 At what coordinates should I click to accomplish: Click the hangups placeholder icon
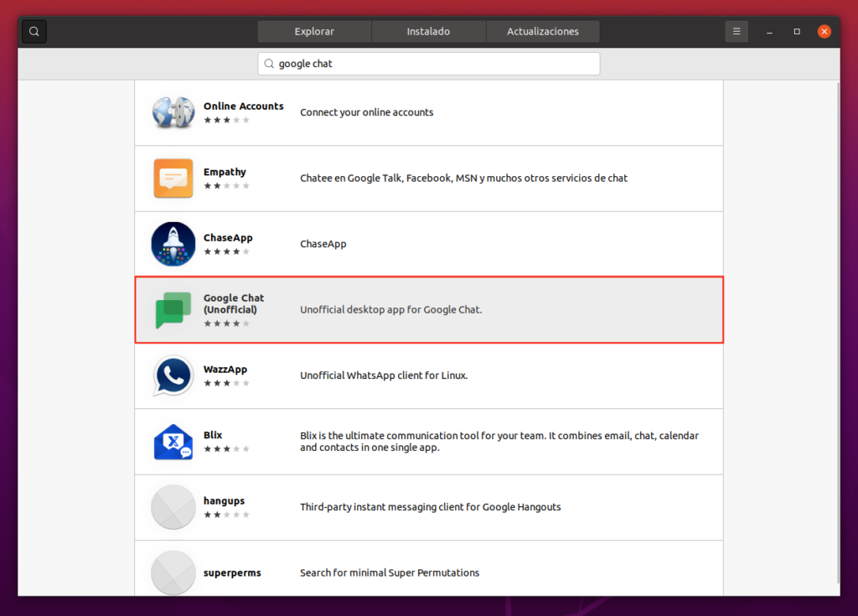pyautogui.click(x=173, y=507)
